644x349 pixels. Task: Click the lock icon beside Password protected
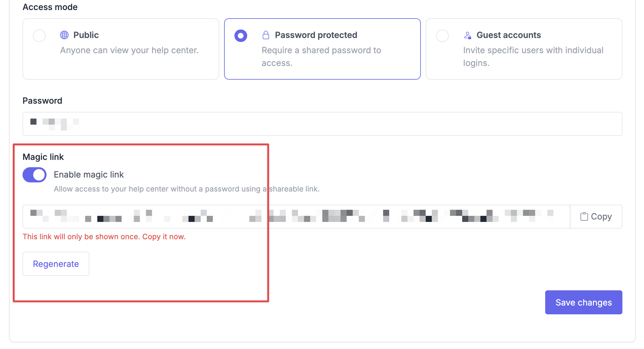click(266, 35)
